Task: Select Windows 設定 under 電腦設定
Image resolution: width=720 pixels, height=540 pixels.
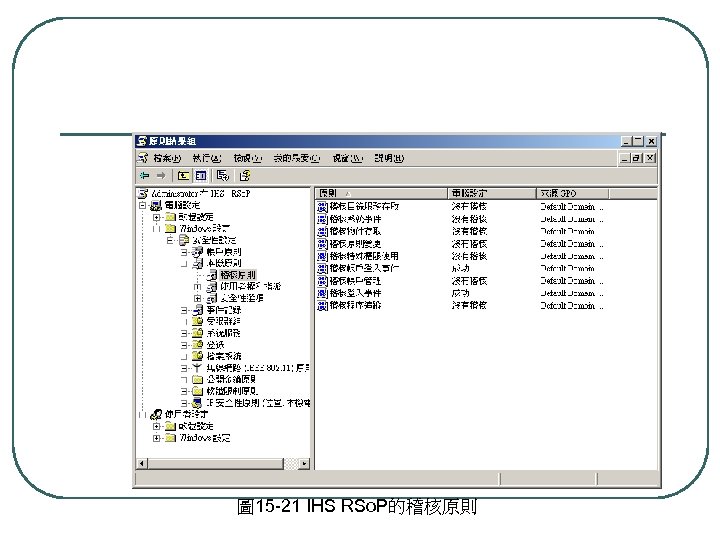Action: click(204, 228)
